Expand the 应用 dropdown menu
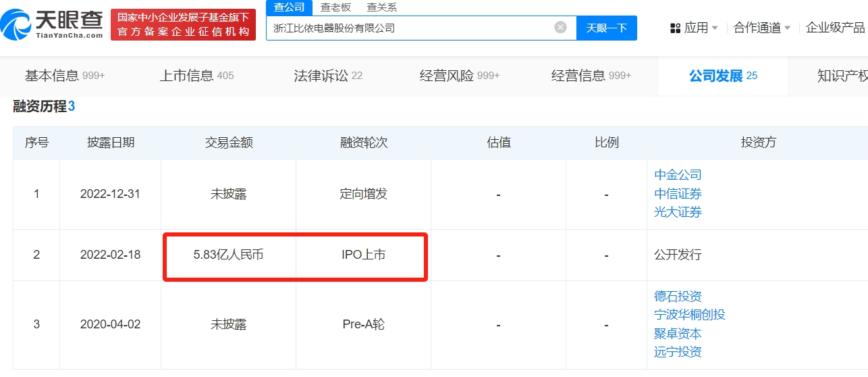The width and height of the screenshot is (868, 377). (x=714, y=28)
